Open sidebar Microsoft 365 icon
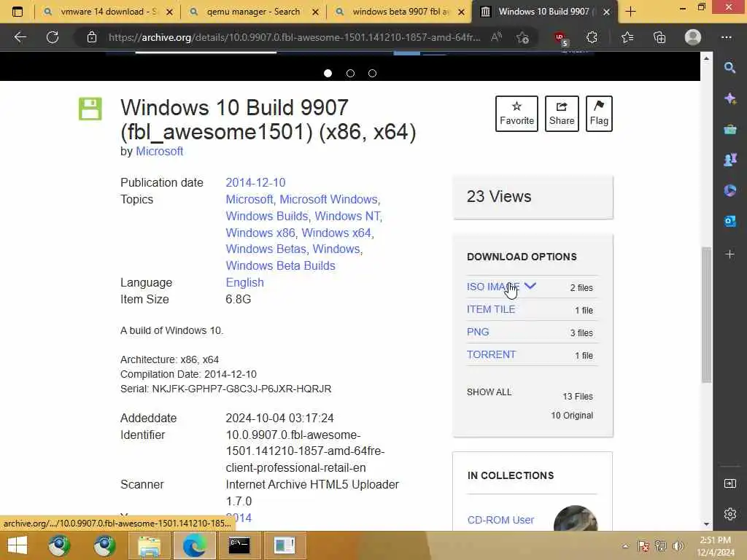 click(729, 190)
